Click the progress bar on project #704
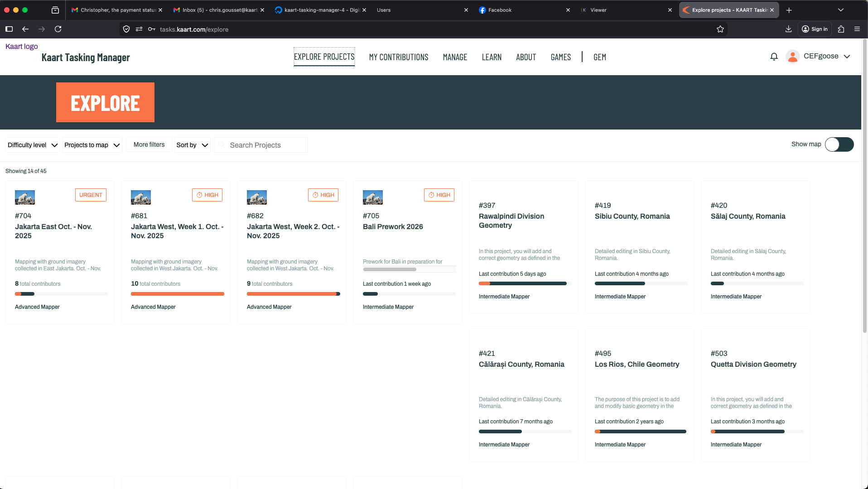 [x=61, y=293]
